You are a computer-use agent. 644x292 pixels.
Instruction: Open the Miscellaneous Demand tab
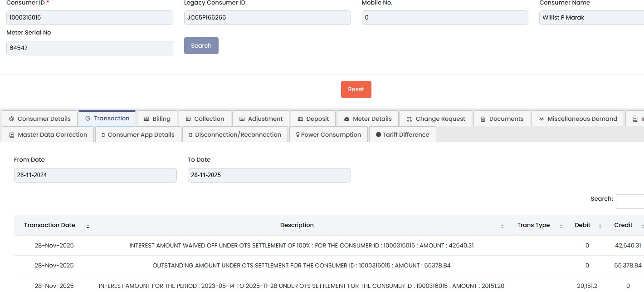577,119
